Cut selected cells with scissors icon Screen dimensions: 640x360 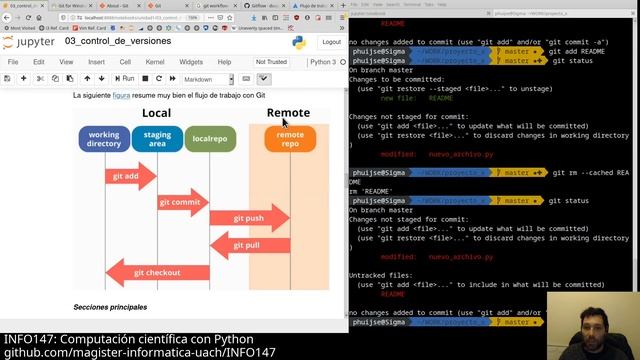point(40,79)
